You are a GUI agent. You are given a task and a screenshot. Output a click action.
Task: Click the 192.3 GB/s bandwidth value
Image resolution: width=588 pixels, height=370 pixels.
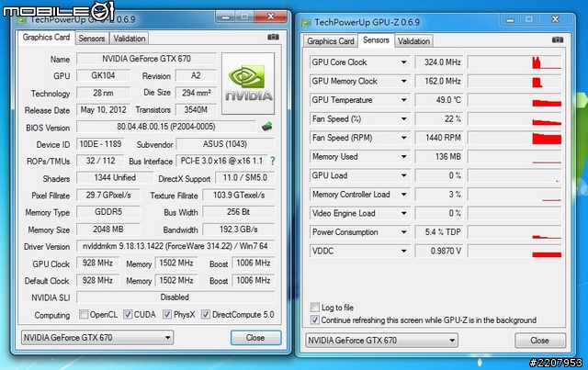pyautogui.click(x=239, y=229)
